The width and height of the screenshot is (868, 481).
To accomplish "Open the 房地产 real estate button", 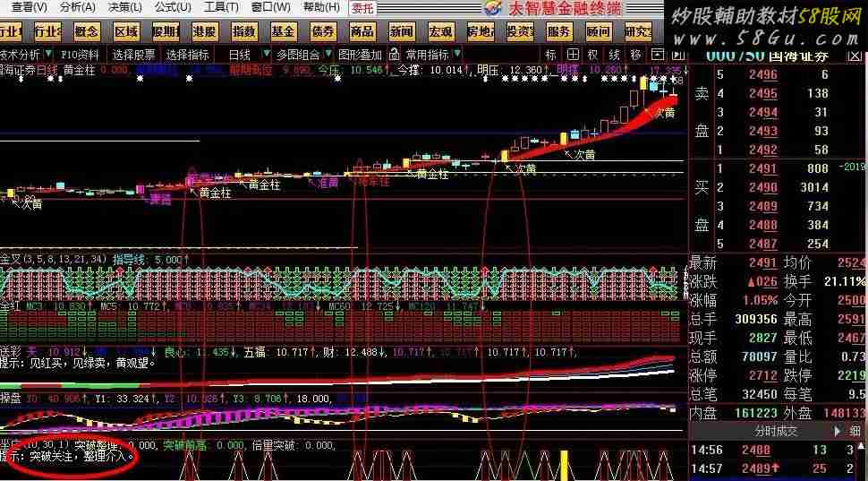I will (480, 32).
